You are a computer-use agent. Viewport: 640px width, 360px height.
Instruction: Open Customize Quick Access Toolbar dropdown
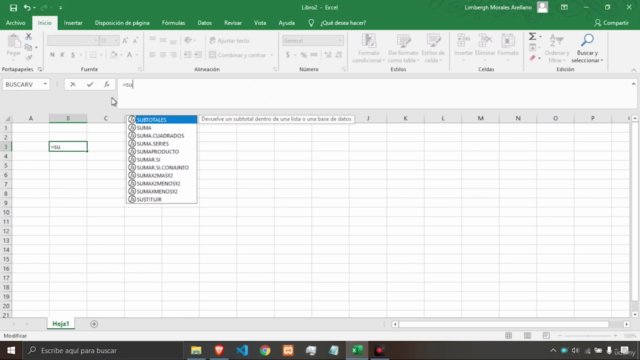(60, 8)
